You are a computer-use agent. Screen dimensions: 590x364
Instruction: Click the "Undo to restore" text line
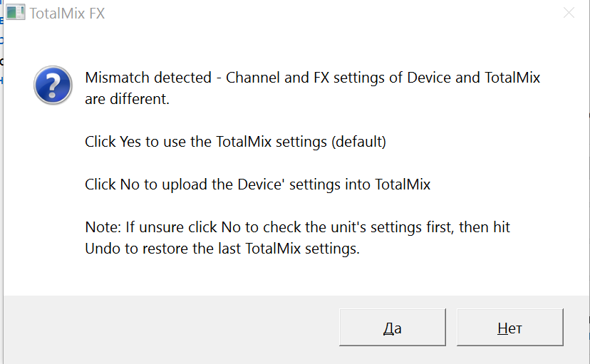click(222, 249)
